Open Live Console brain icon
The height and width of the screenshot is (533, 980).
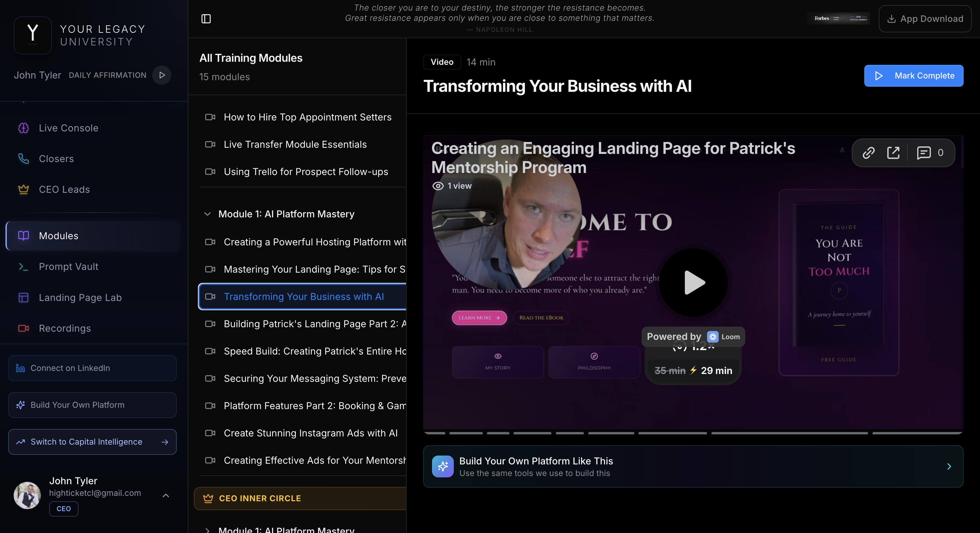24,128
